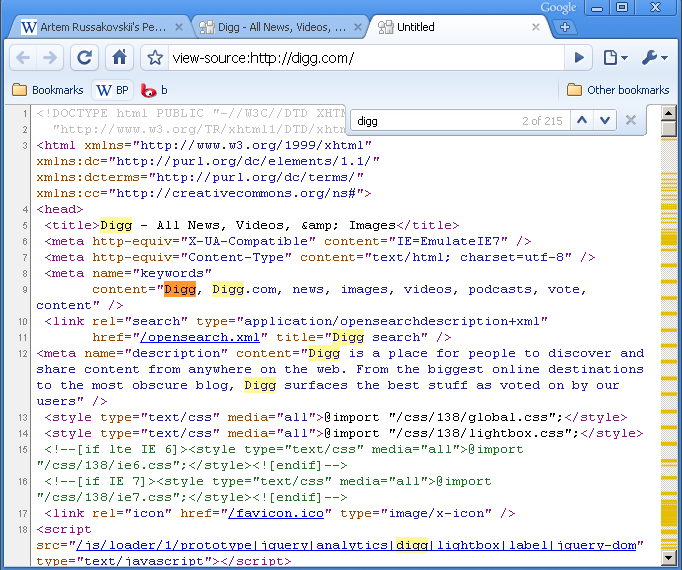Click the orange highlighted Digg match
Image resolution: width=682 pixels, height=570 pixels.
tap(180, 289)
